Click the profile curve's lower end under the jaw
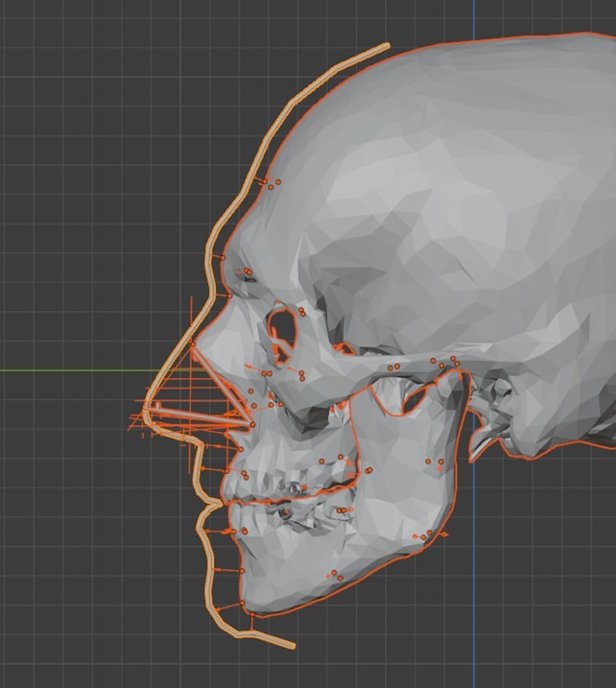 coord(291,646)
